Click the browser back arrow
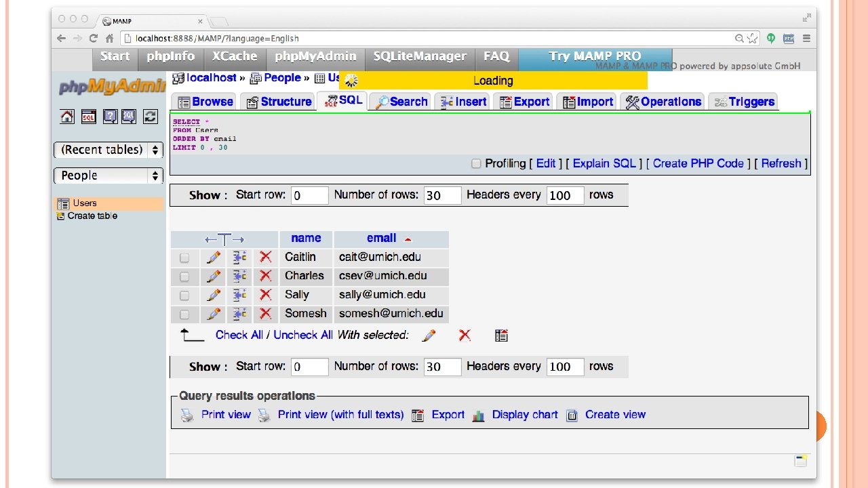 click(62, 39)
